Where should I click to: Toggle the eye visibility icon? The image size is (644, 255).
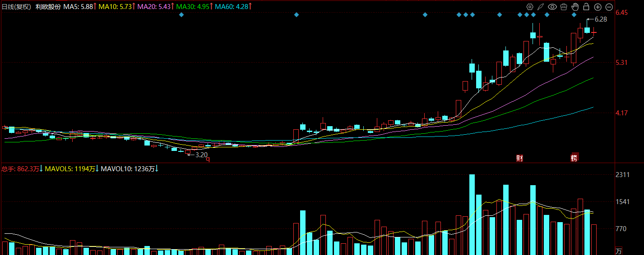click(552, 7)
